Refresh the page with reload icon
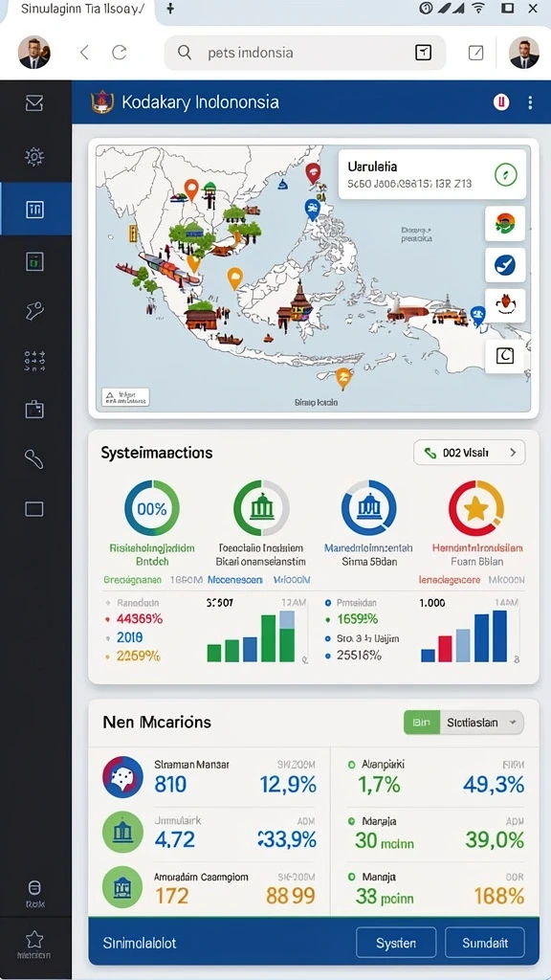551x980 pixels. click(120, 53)
